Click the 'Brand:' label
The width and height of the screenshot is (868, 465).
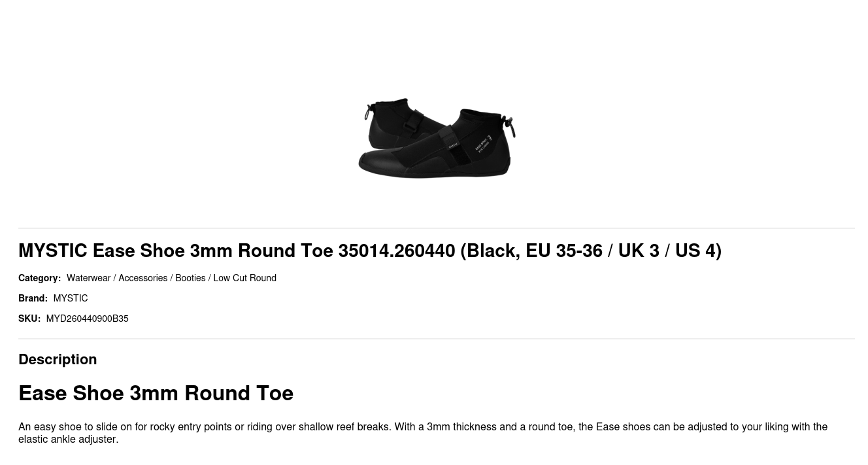[x=33, y=298]
